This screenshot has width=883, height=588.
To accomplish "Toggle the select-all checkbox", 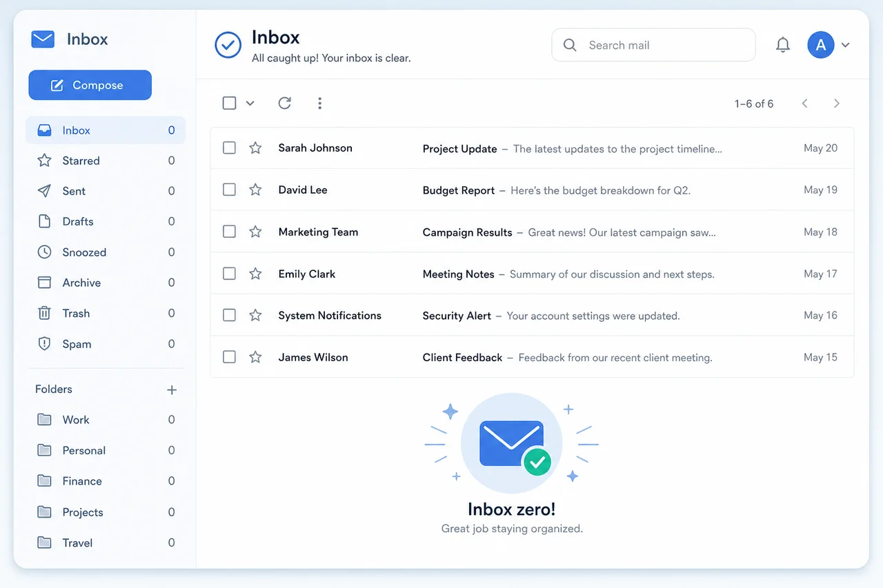I will point(229,103).
